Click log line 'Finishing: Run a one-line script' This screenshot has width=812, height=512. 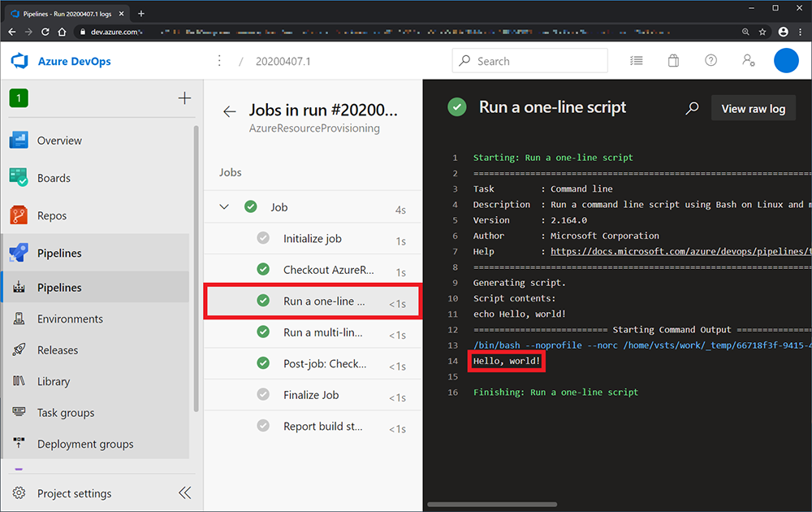tap(555, 393)
